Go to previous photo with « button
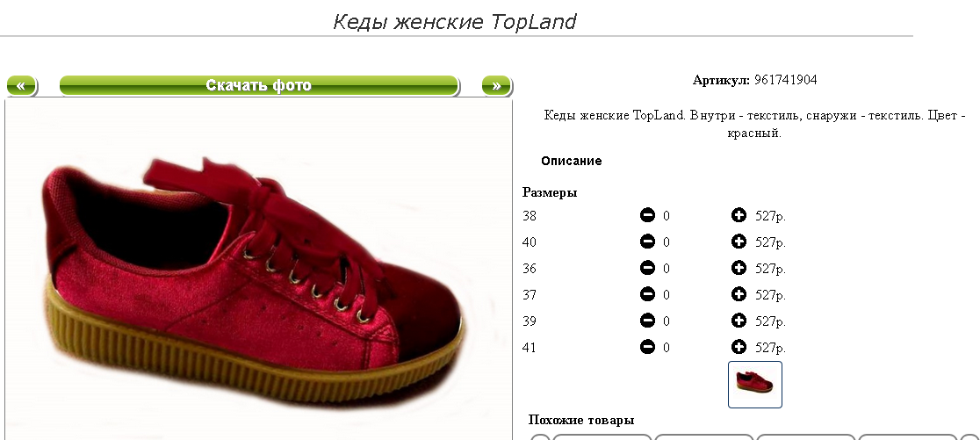The image size is (980, 440). click(21, 85)
